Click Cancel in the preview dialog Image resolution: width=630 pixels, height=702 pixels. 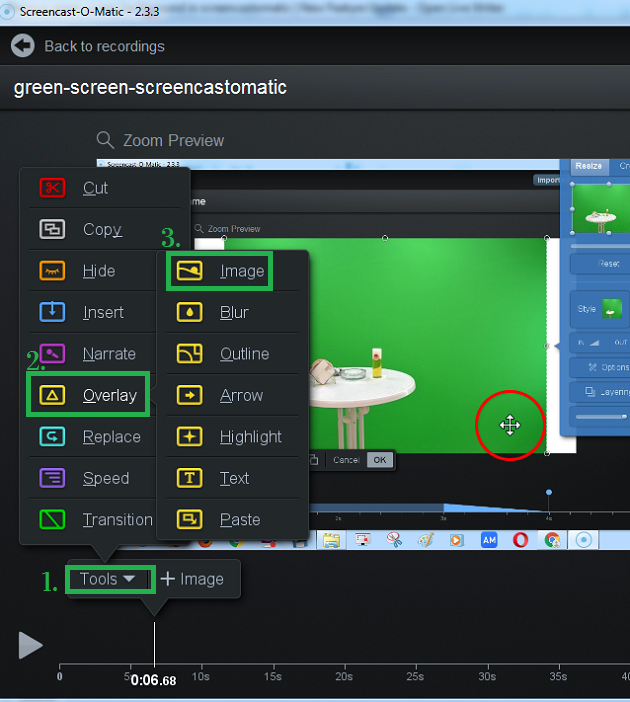(346, 460)
